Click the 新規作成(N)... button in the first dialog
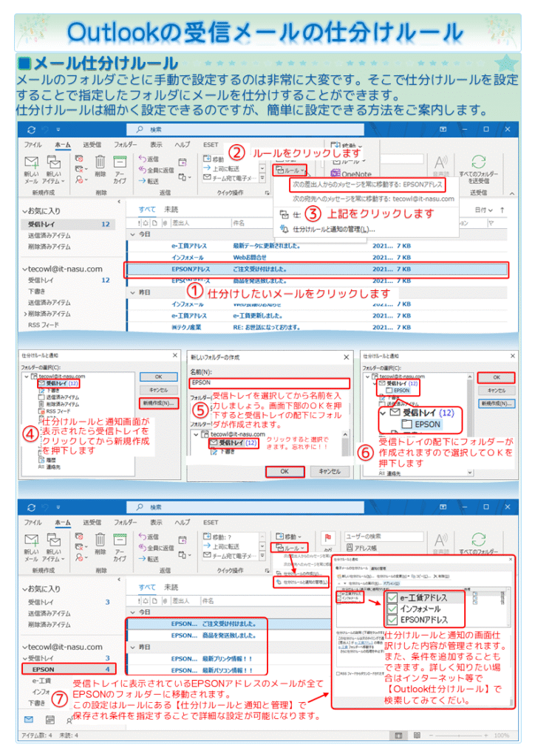The image size is (535, 756). (159, 403)
